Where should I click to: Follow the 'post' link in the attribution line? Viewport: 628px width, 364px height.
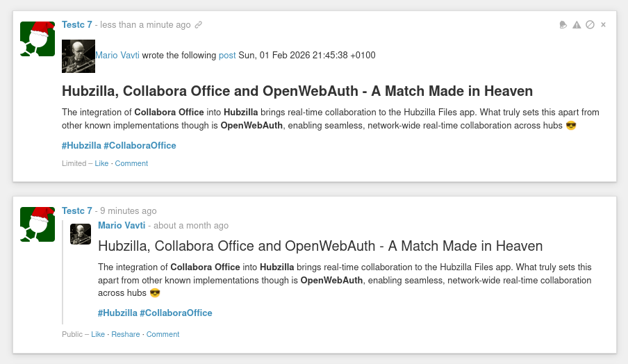pyautogui.click(x=227, y=56)
